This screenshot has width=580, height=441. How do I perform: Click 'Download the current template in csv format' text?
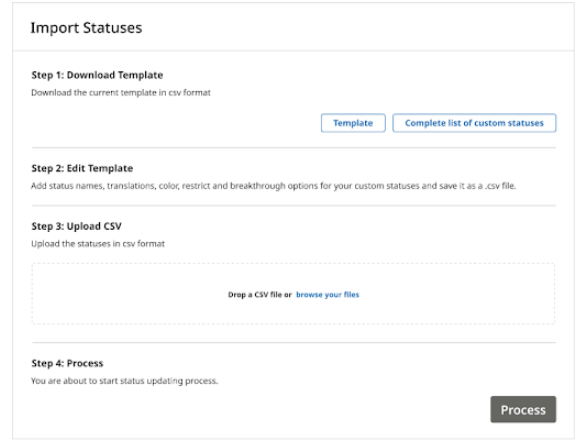coord(121,92)
